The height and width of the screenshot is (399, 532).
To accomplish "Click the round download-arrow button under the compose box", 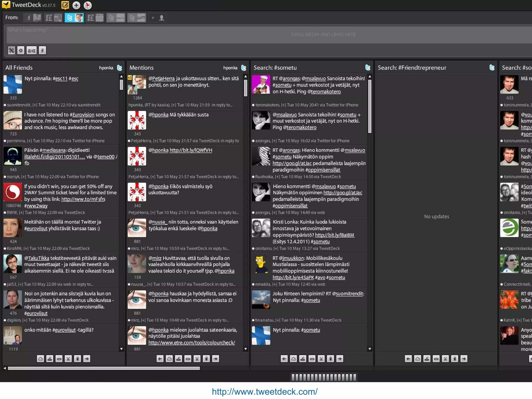I will point(21,50).
